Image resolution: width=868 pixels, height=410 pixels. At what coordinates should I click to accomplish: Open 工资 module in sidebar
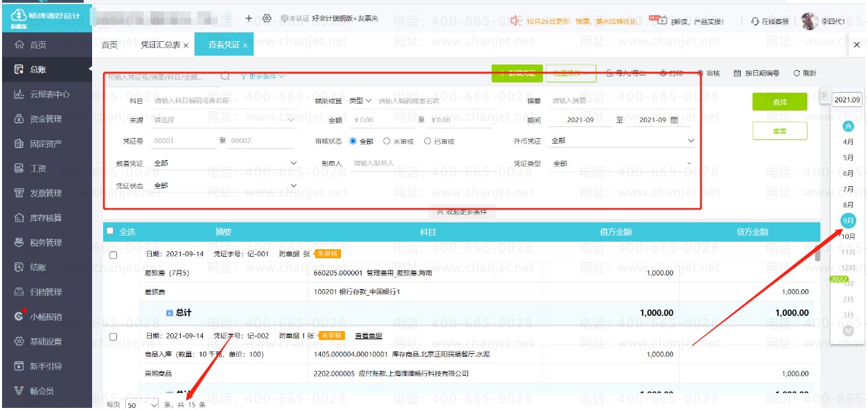(45, 168)
